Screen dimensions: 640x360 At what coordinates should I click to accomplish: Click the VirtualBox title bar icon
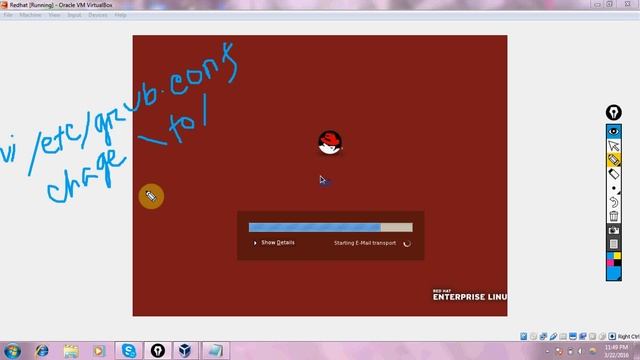[4, 5]
